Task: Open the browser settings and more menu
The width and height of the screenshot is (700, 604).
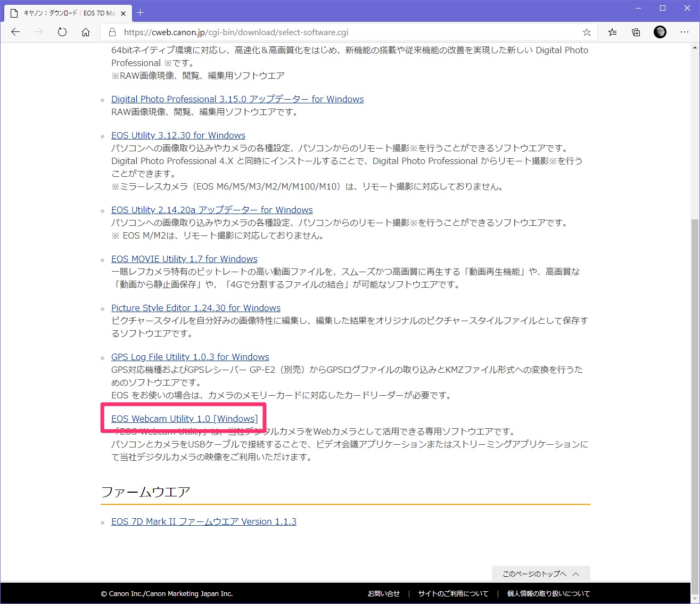Action: pyautogui.click(x=685, y=32)
